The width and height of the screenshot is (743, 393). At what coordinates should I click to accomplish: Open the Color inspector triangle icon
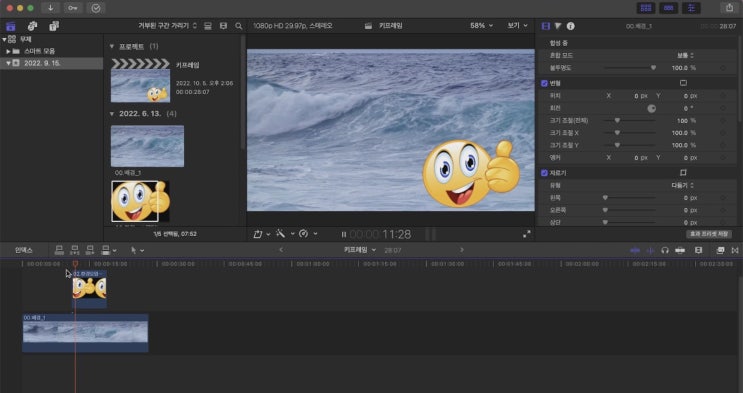[558, 26]
